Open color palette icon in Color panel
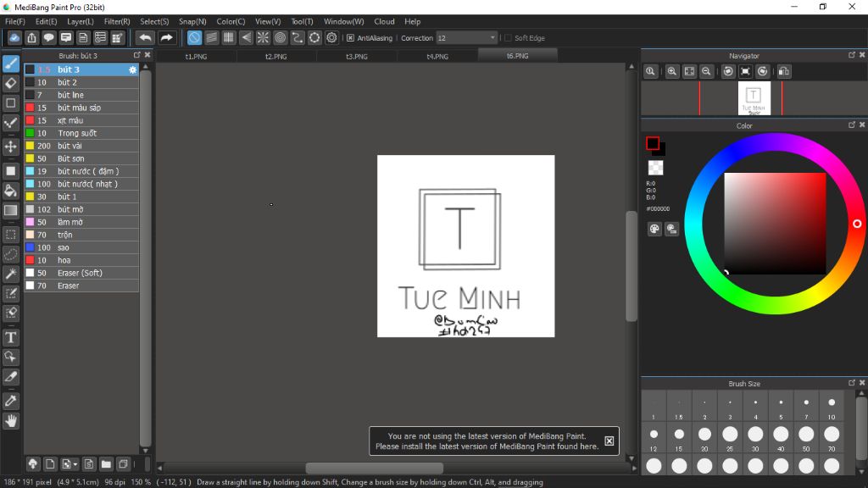Image resolution: width=868 pixels, height=488 pixels. pyautogui.click(x=654, y=229)
